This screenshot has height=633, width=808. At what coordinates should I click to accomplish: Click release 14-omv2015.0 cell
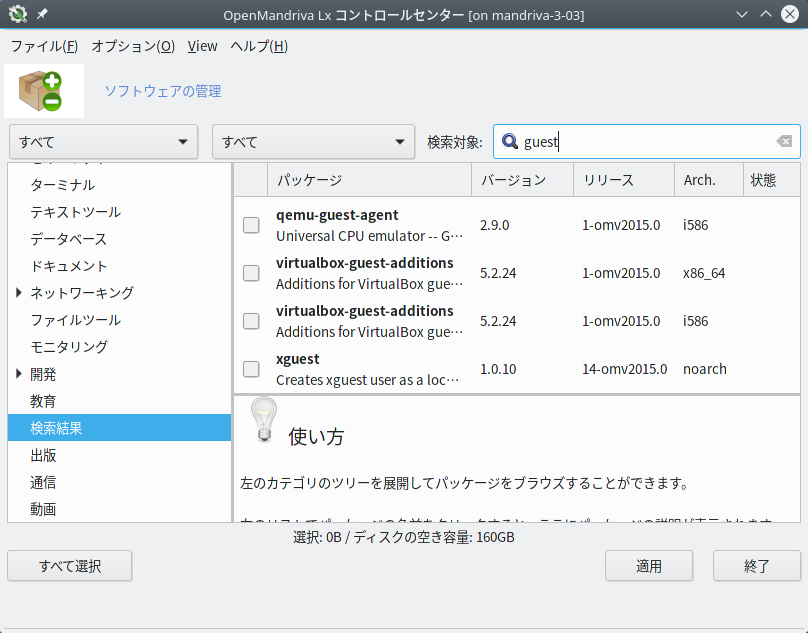point(625,369)
